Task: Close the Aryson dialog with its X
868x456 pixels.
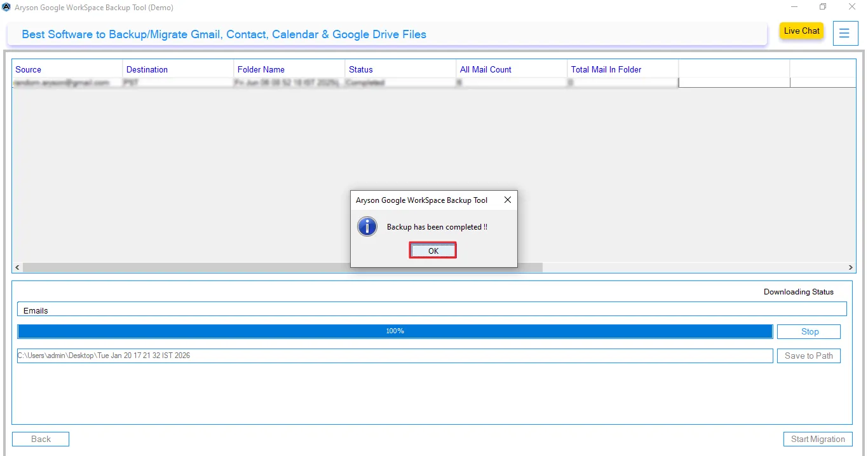Action: point(507,200)
